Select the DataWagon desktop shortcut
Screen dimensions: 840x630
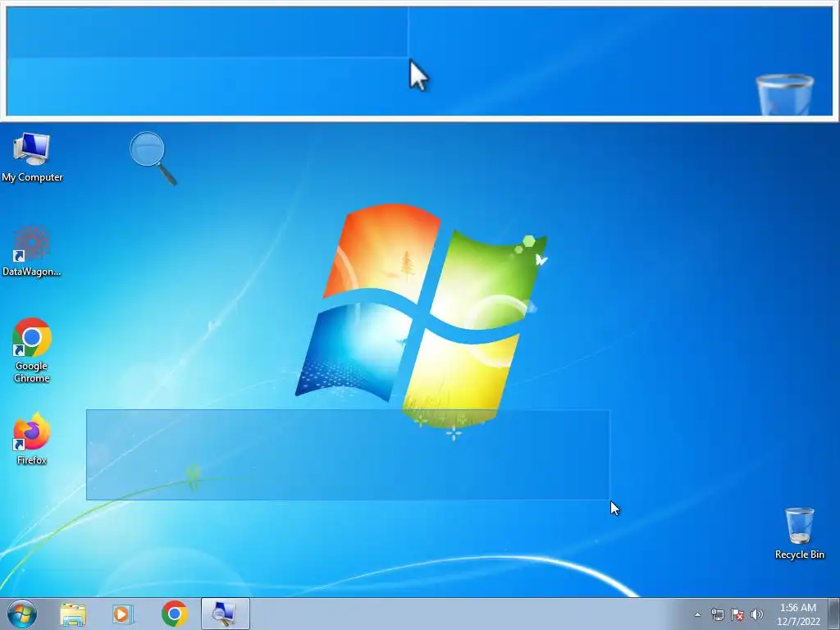(x=32, y=251)
